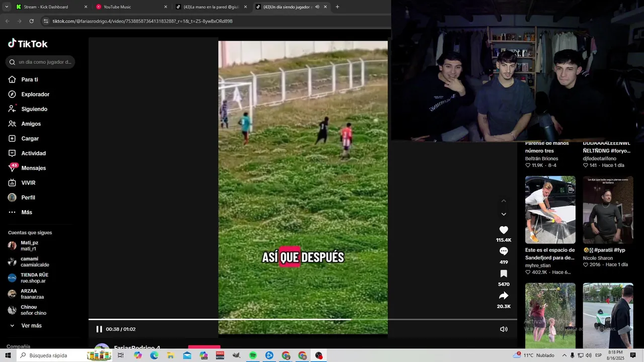Click the browser back arrow
The width and height of the screenshot is (644, 362).
coord(7,21)
